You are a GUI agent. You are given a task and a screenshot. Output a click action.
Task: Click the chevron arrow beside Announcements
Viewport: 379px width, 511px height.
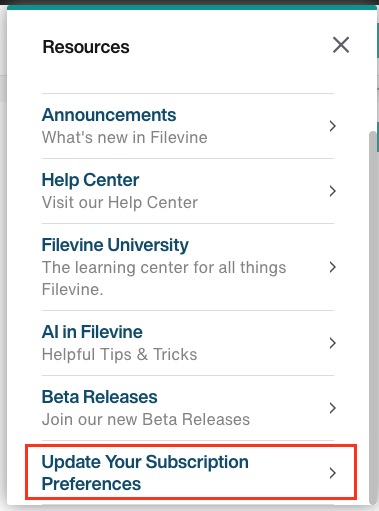(332, 126)
